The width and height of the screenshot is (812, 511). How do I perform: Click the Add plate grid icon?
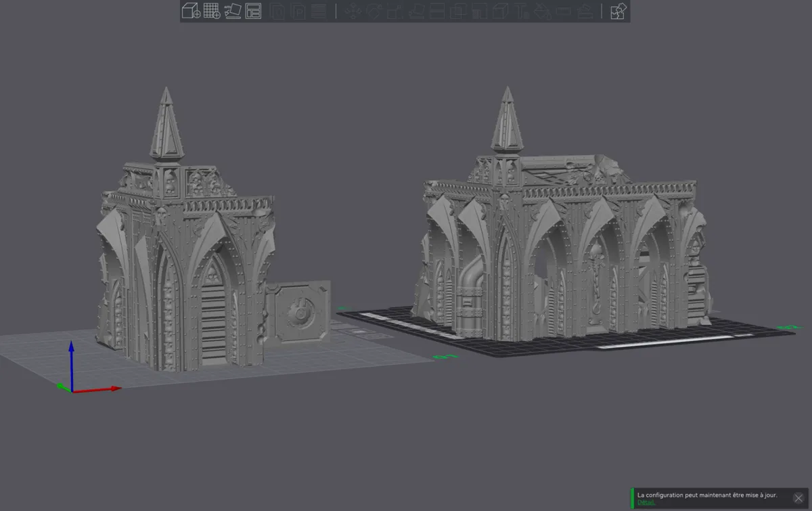pos(212,11)
